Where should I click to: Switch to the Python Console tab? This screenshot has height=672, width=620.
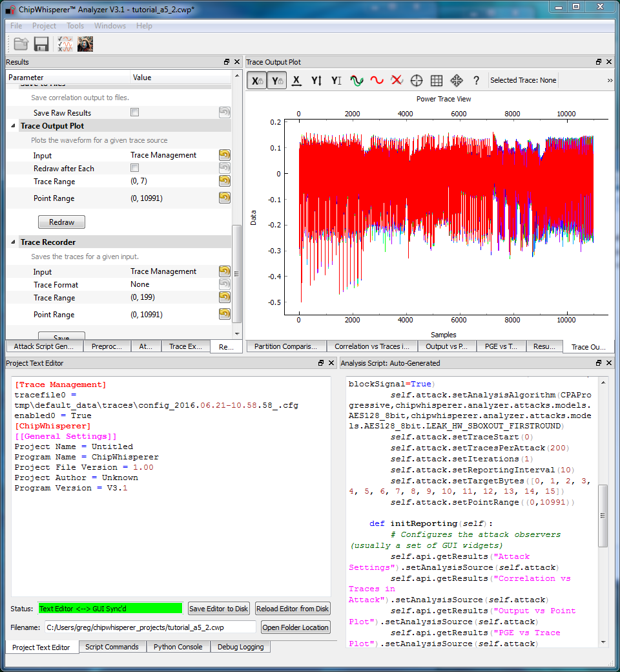click(x=178, y=647)
